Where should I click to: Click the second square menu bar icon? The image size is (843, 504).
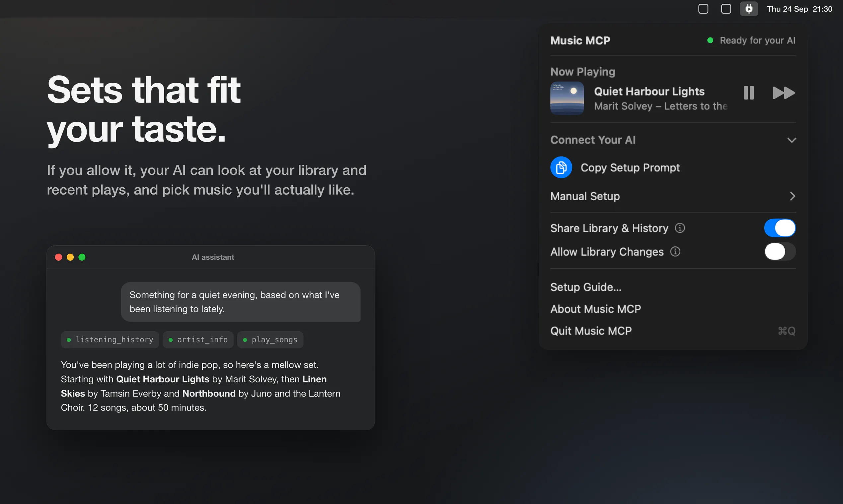click(726, 9)
